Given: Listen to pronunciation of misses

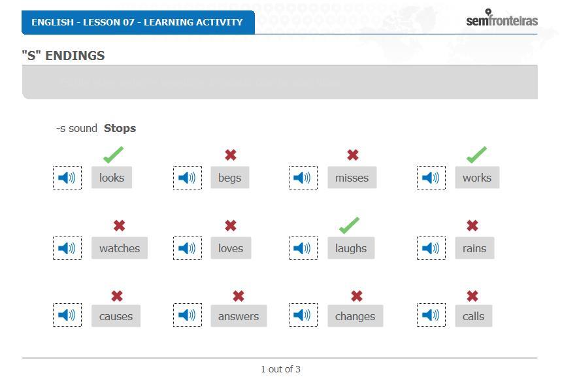Looking at the screenshot, I should click(303, 177).
